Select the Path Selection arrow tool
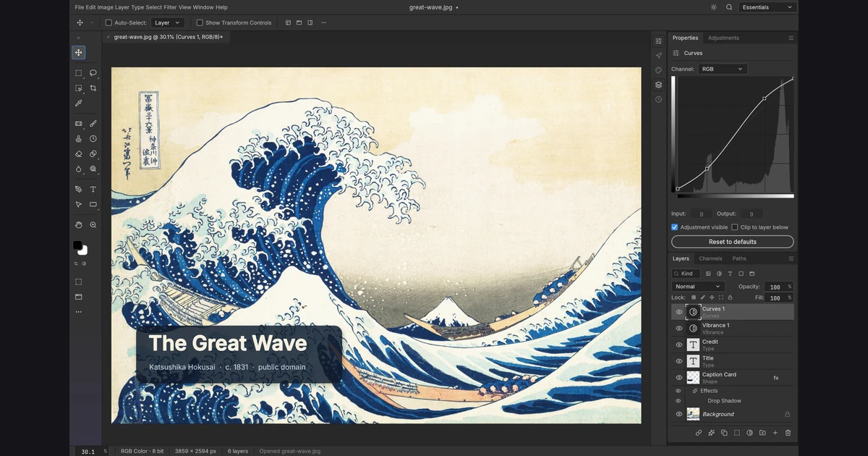The image size is (868, 456). point(79,205)
